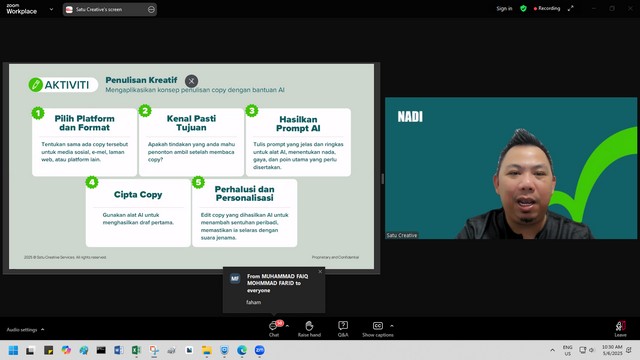Dismiss the chat message notification popup
640x360 pixels.
point(320,271)
